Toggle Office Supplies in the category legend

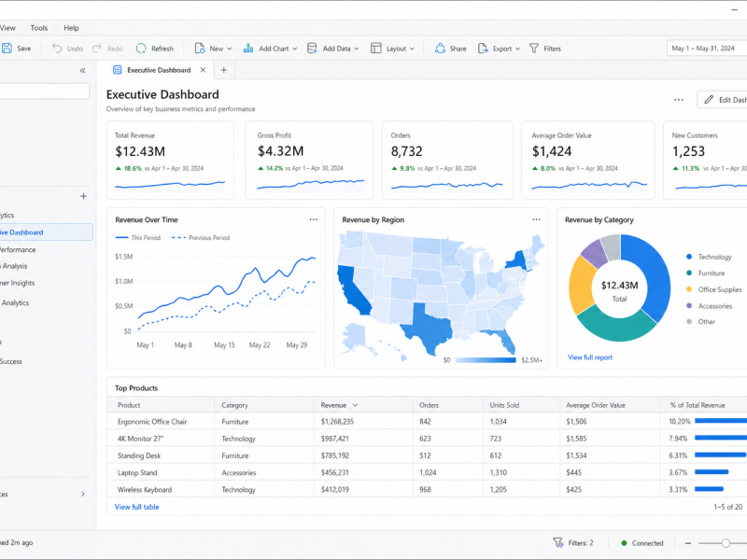pyautogui.click(x=713, y=289)
